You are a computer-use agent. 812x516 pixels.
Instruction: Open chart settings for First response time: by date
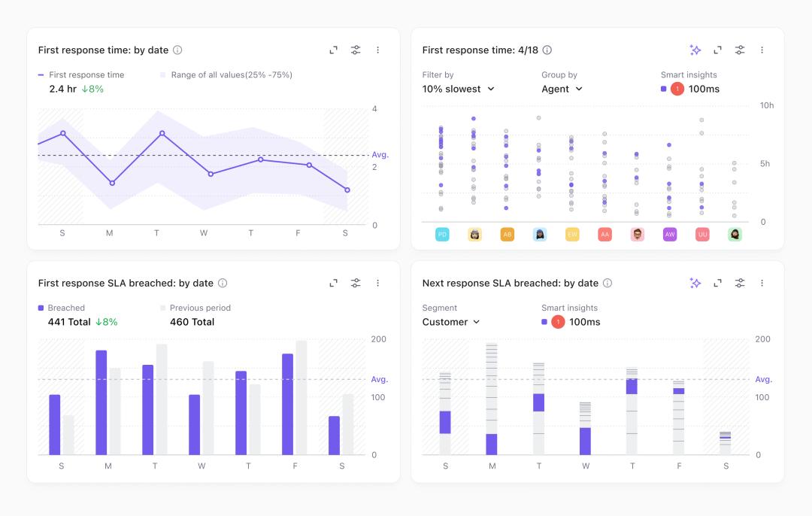click(x=356, y=49)
